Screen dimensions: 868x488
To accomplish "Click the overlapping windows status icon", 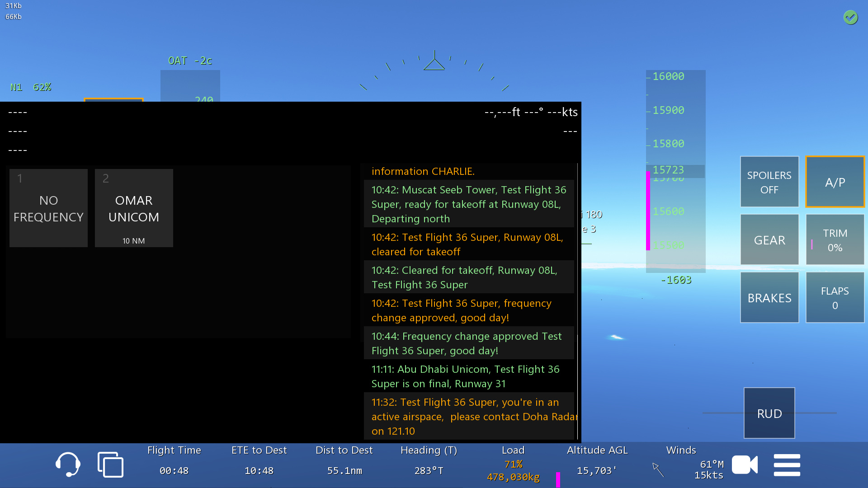I will (110, 465).
